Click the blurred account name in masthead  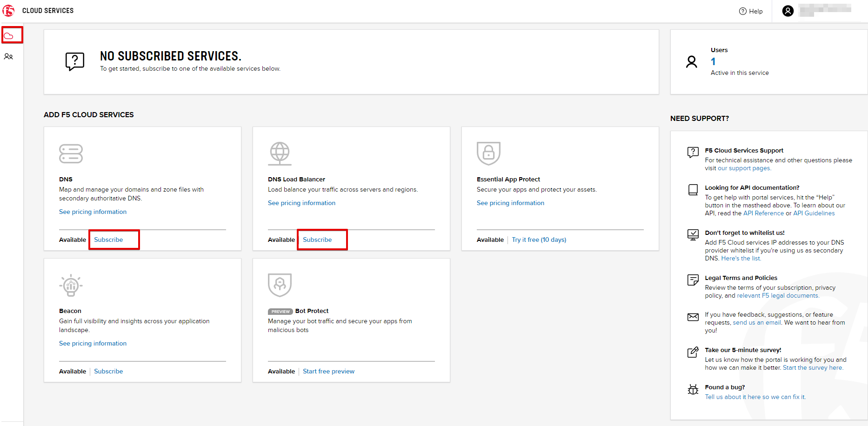[825, 10]
